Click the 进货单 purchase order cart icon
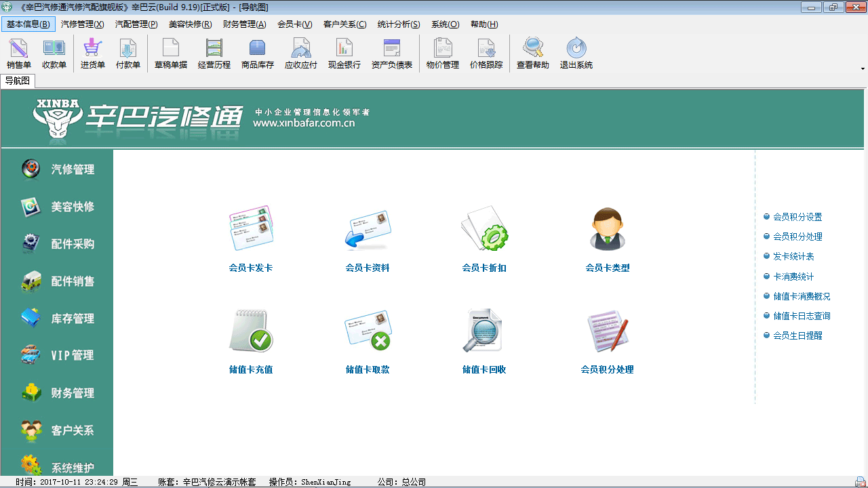 coord(93,54)
